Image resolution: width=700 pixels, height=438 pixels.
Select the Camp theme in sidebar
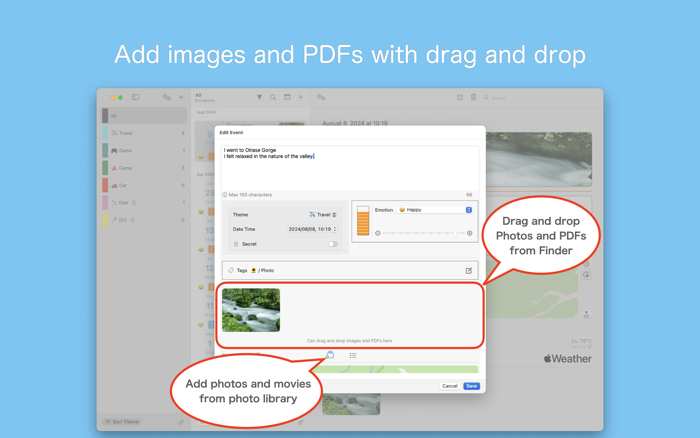pyautogui.click(x=144, y=168)
